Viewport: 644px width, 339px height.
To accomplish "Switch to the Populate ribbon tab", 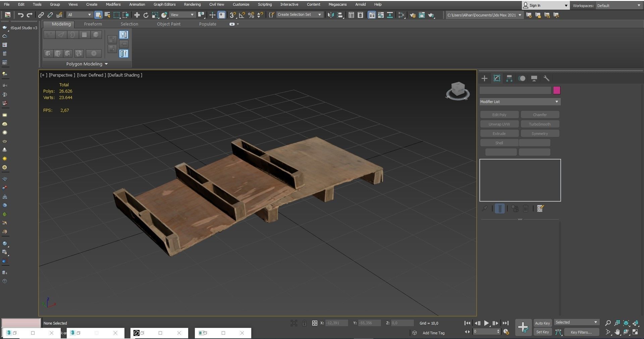I will [x=208, y=24].
